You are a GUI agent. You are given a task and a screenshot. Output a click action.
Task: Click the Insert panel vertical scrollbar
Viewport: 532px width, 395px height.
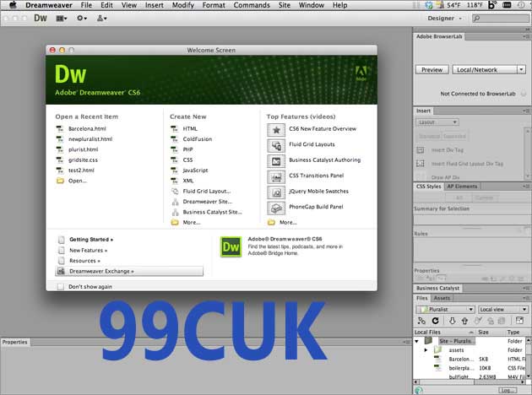click(527, 154)
